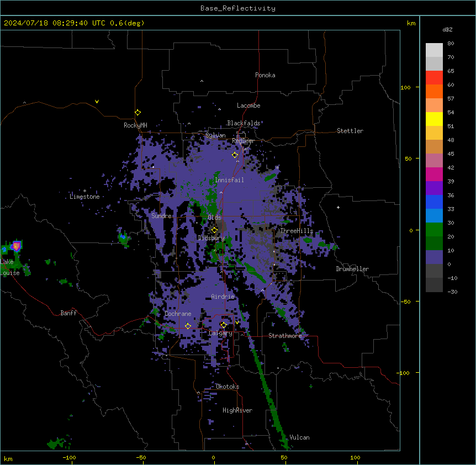Select the magenta 42 dBZ legend swatch
Viewport: 476px width, 465px height.
coord(434,174)
